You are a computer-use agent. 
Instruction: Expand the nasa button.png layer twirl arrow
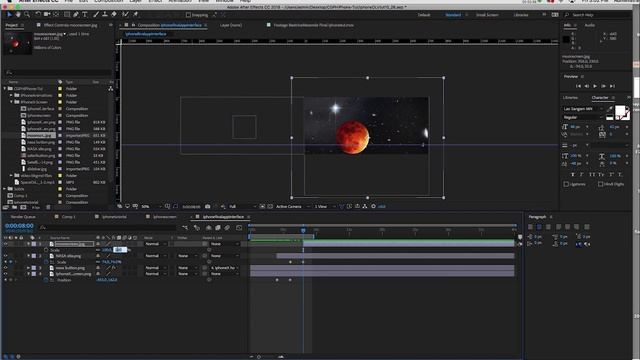coord(29,268)
